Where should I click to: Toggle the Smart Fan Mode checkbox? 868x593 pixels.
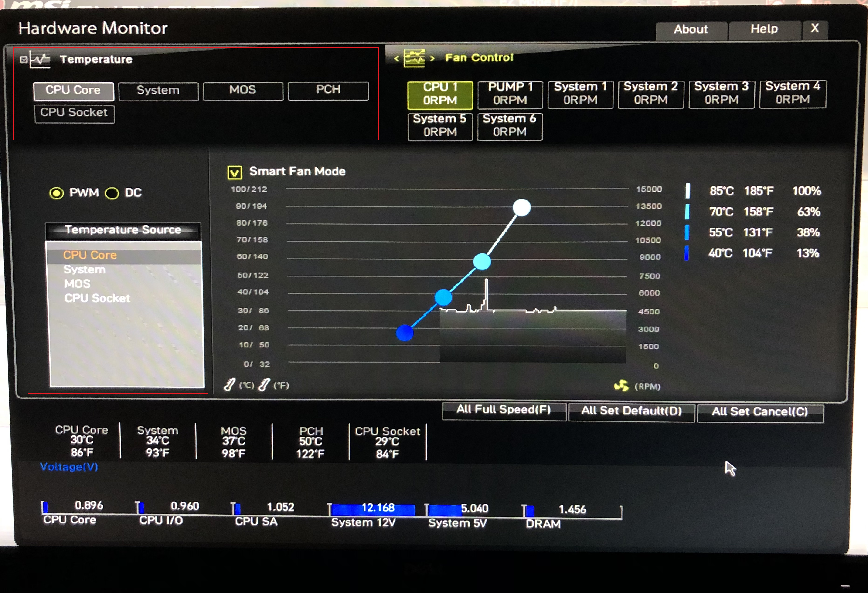point(235,172)
